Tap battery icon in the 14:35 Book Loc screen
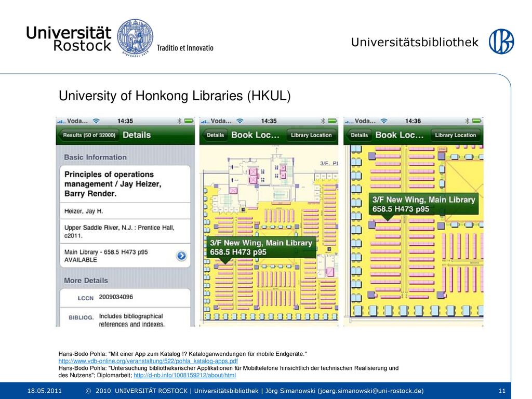 coord(332,121)
